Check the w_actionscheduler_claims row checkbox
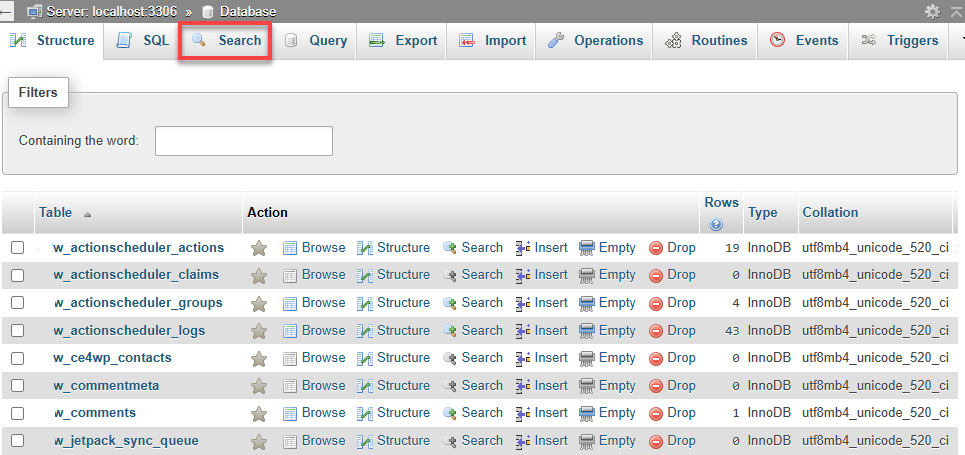Screen dimensions: 965x455 [17, 275]
